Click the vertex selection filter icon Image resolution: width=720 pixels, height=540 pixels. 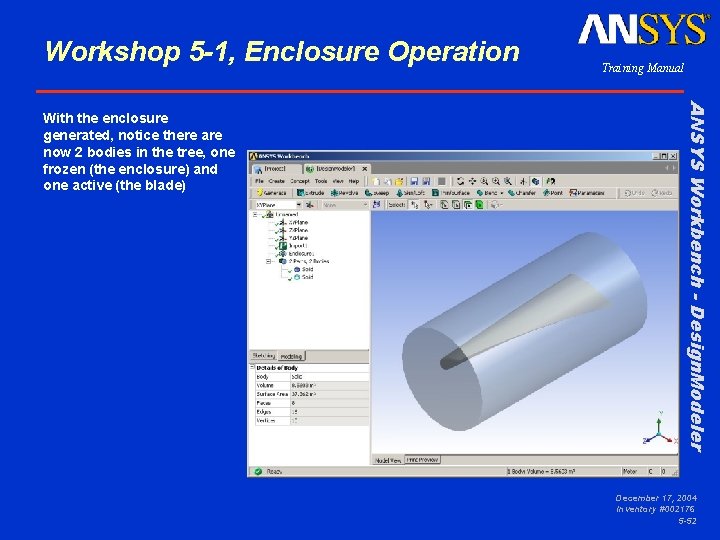pos(444,205)
